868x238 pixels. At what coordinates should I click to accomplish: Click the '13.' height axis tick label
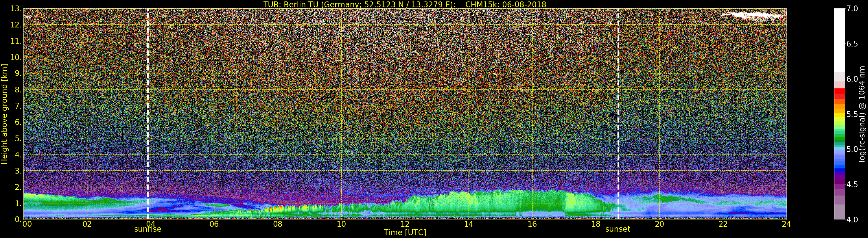pyautogui.click(x=16, y=9)
